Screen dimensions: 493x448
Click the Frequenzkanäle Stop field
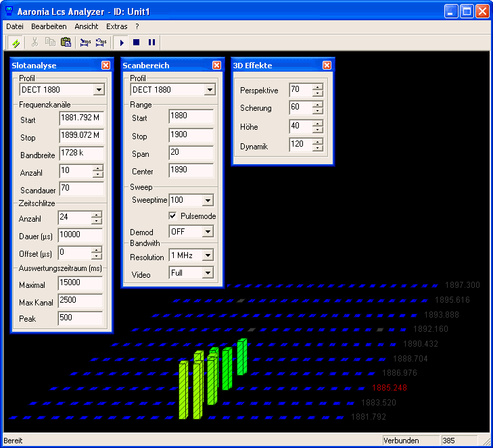[x=81, y=136]
